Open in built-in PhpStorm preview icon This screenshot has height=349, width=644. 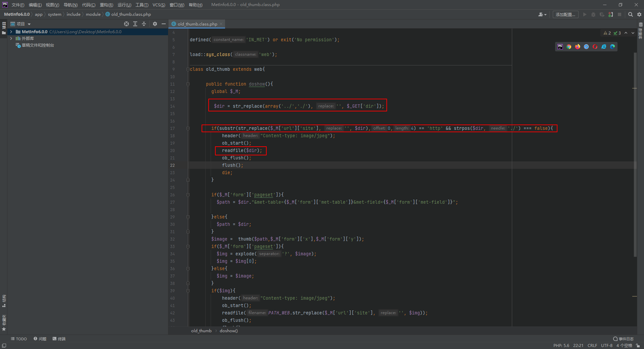560,47
